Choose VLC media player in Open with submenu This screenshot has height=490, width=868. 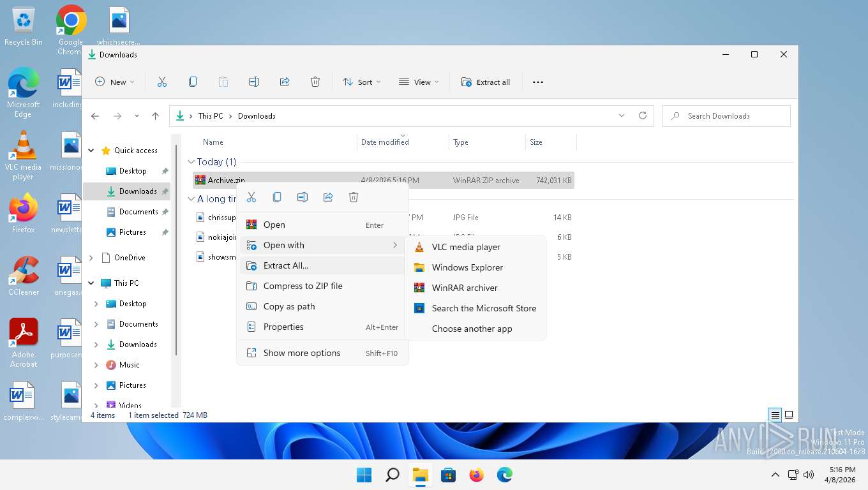coord(475,247)
